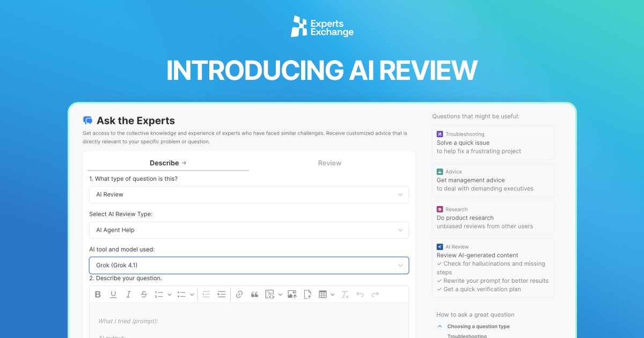The width and height of the screenshot is (644, 338).
Task: Apply underline formatting
Action: click(x=113, y=294)
